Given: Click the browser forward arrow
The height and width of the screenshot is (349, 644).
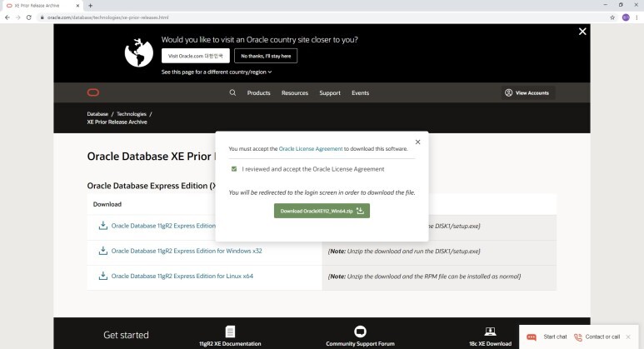Looking at the screenshot, I should click(17, 17).
